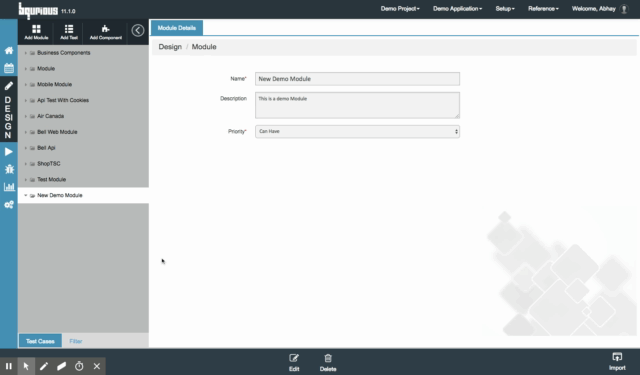The image size is (640, 375).
Task: Click Module in the breadcrumb
Action: click(x=204, y=47)
